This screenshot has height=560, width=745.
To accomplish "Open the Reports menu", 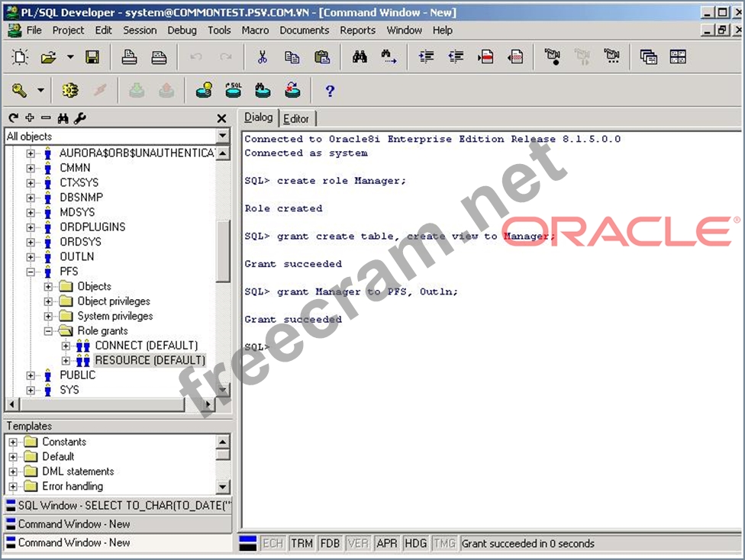I will tap(358, 31).
